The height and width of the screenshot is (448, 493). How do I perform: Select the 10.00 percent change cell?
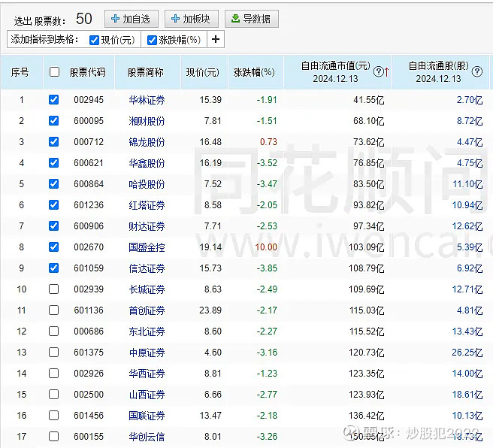266,247
